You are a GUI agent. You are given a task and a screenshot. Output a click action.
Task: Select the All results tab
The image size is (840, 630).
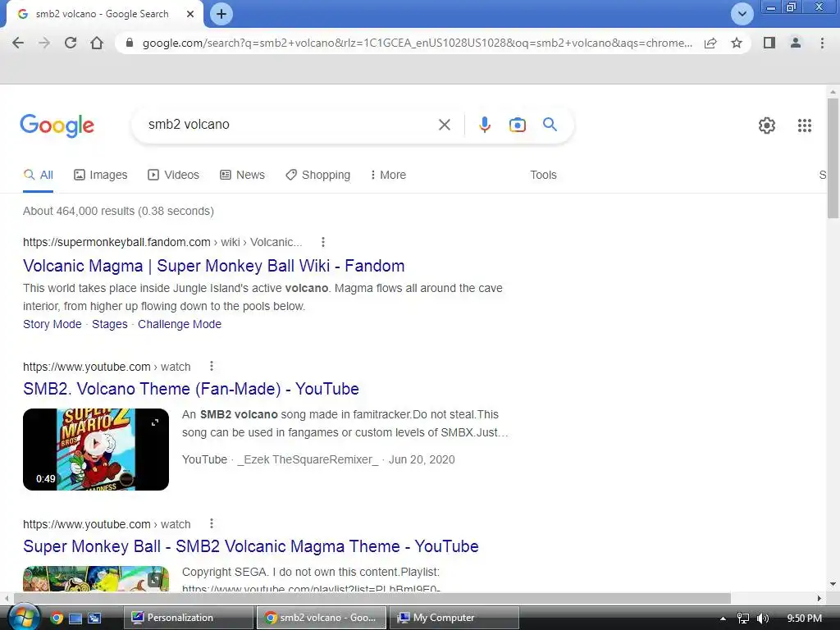38,175
